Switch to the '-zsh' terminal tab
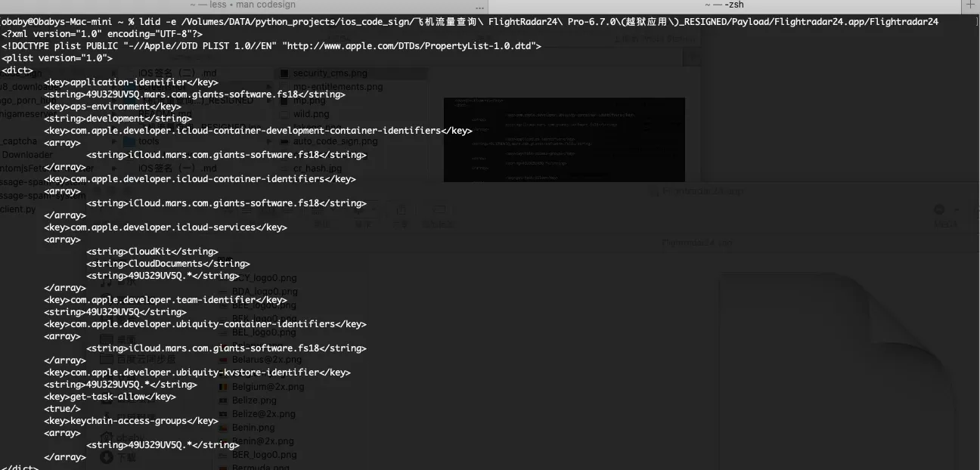Viewport: 980px width, 470px height. [x=724, y=5]
